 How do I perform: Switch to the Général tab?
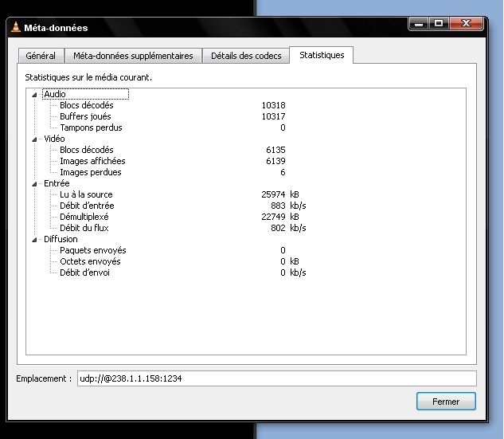point(41,56)
